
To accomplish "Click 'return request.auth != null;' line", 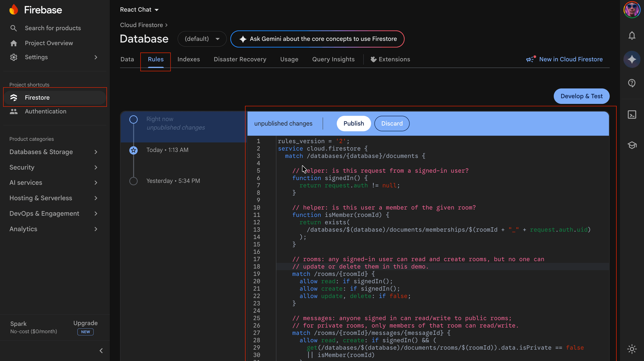I will [x=350, y=185].
